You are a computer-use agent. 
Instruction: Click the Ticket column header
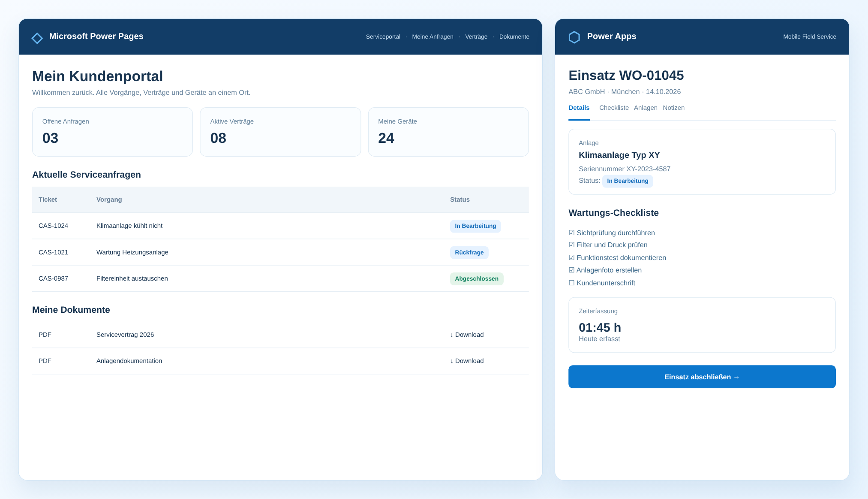(x=48, y=200)
